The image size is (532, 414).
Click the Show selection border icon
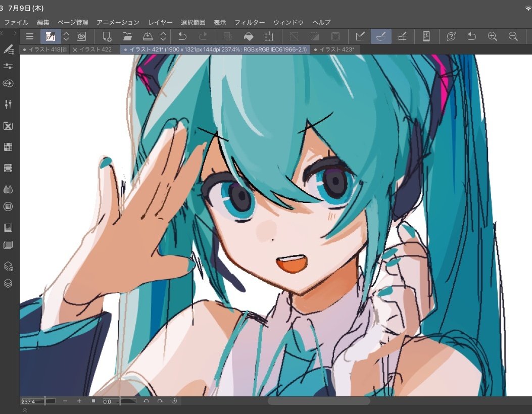click(x=335, y=36)
